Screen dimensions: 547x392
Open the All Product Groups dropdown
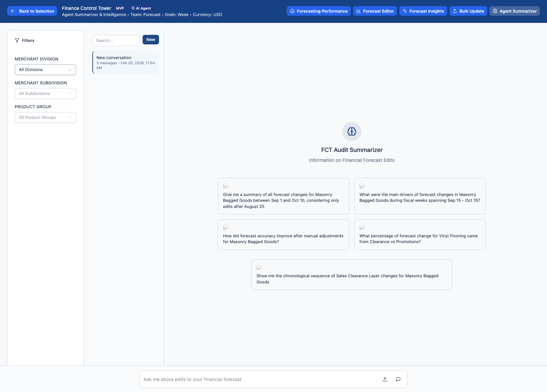pyautogui.click(x=45, y=117)
